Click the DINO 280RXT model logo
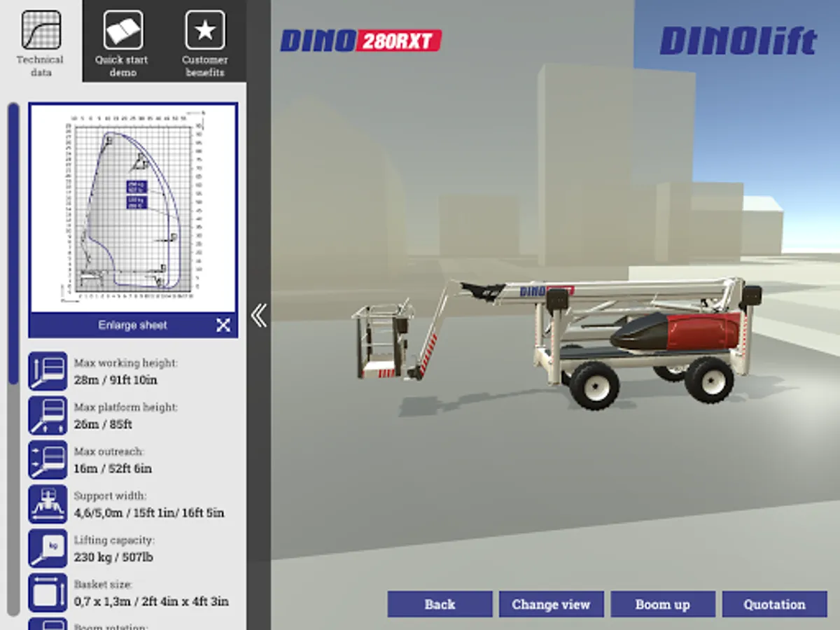 tap(360, 41)
